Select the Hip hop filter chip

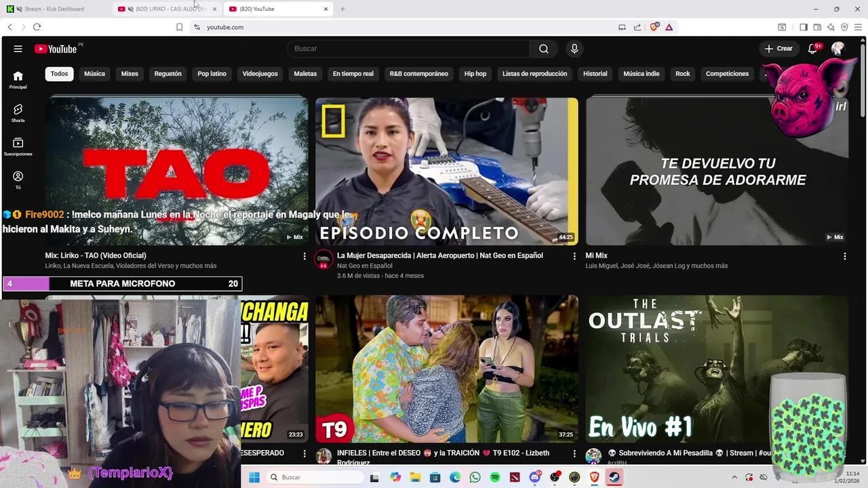coord(475,74)
